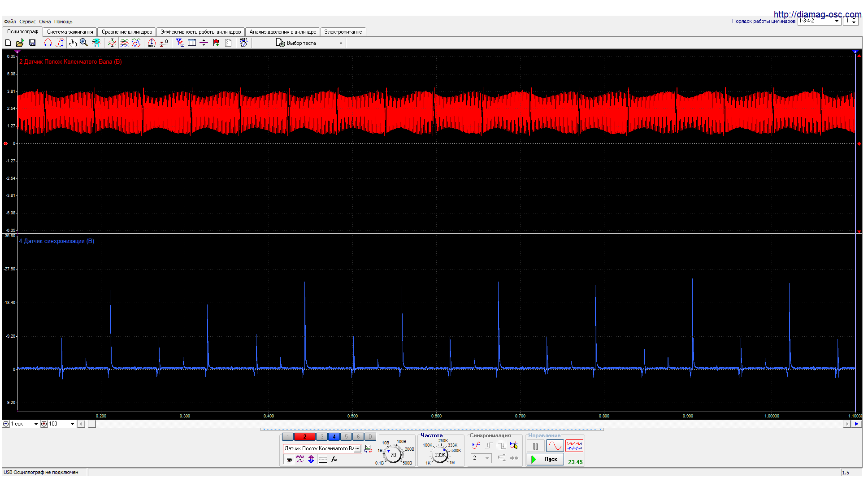Screen dimensions: 868x478
Task: Click the horizontal scrollbar right arrow
Action: click(x=847, y=424)
